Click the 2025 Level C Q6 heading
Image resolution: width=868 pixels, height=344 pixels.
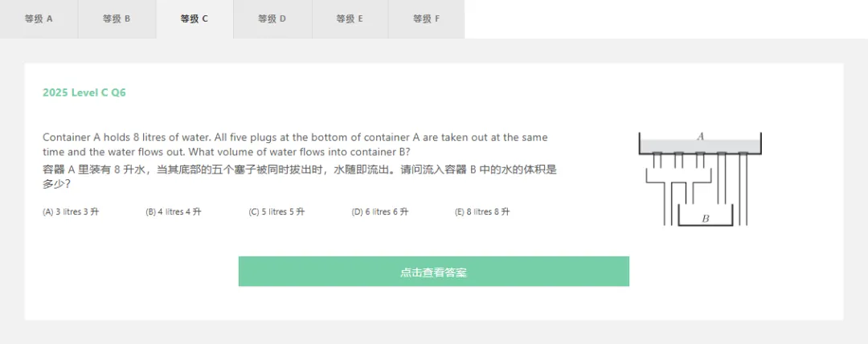(84, 93)
